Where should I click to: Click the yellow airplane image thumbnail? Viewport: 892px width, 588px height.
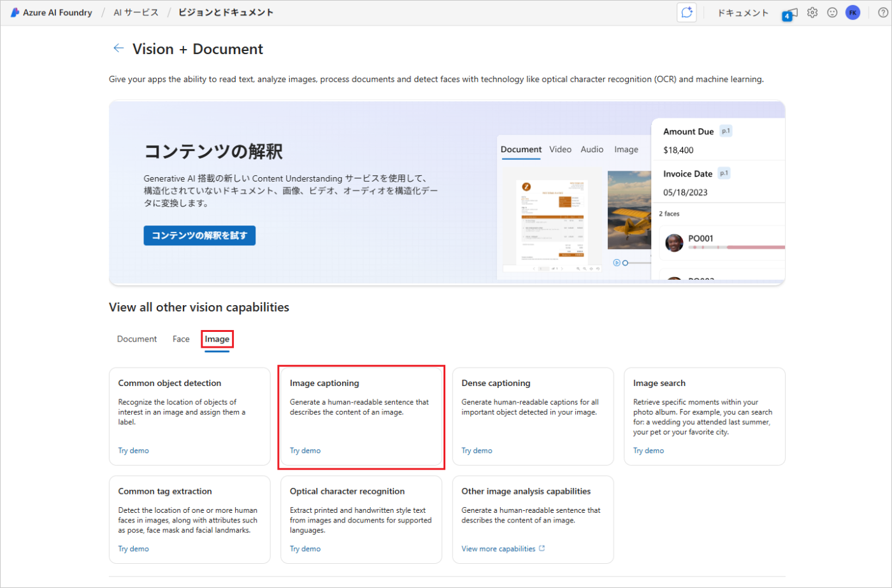click(629, 210)
